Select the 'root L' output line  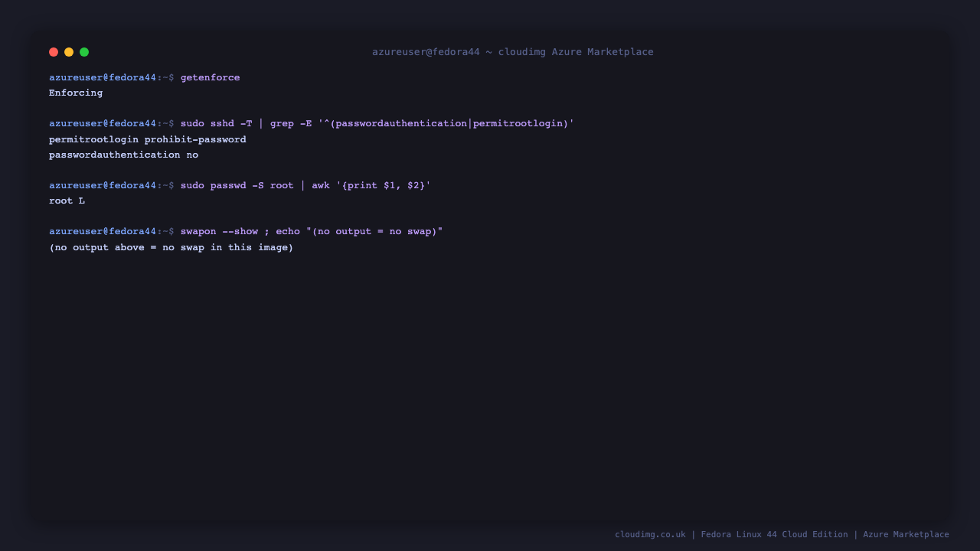[67, 201]
